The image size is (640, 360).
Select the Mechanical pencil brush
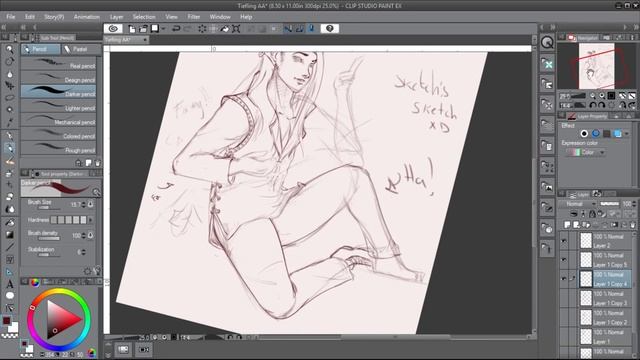tap(58, 120)
